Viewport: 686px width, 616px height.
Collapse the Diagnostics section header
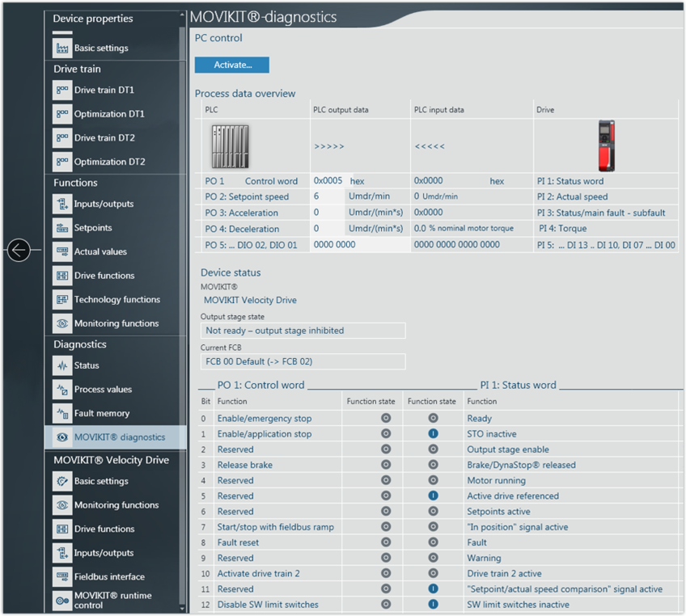click(x=80, y=344)
